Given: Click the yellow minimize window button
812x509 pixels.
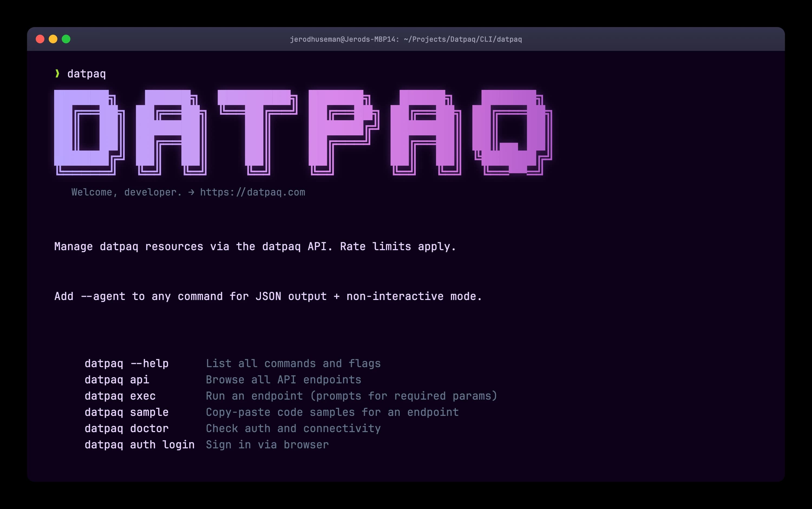Looking at the screenshot, I should point(53,39).
